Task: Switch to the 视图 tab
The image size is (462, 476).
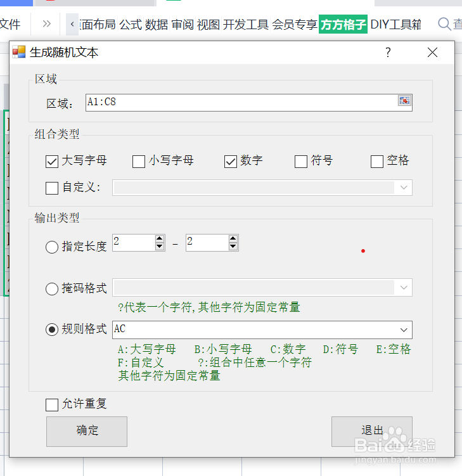Action: [209, 24]
